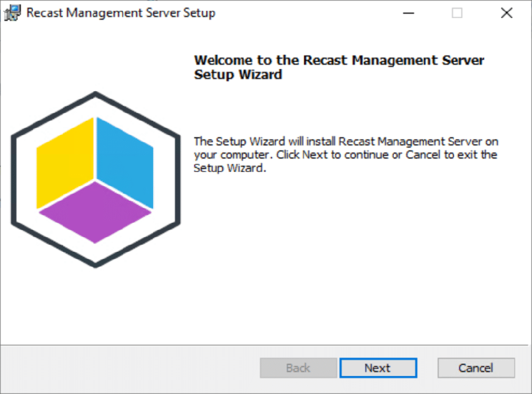
Task: Click the empty gray footer left of Back
Action: (129, 369)
